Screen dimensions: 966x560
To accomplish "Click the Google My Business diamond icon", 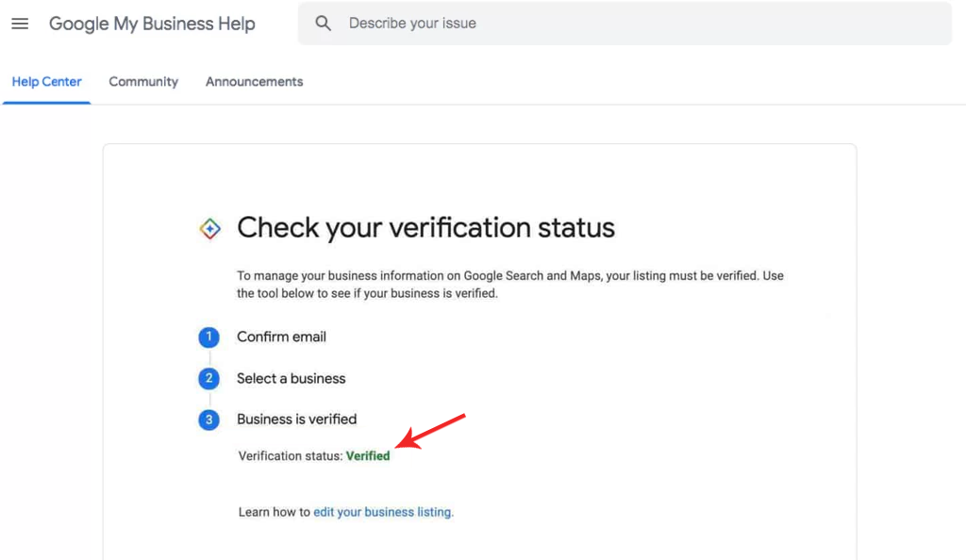I will [210, 228].
